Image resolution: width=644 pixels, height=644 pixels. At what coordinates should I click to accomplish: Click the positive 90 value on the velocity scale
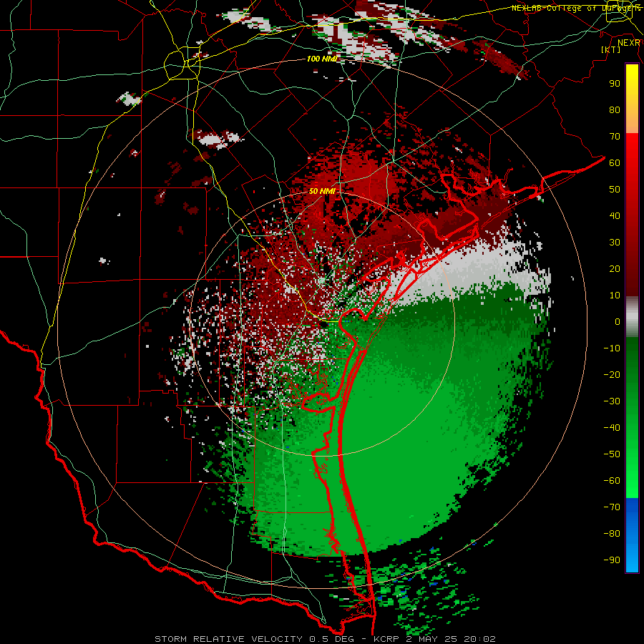pyautogui.click(x=615, y=84)
